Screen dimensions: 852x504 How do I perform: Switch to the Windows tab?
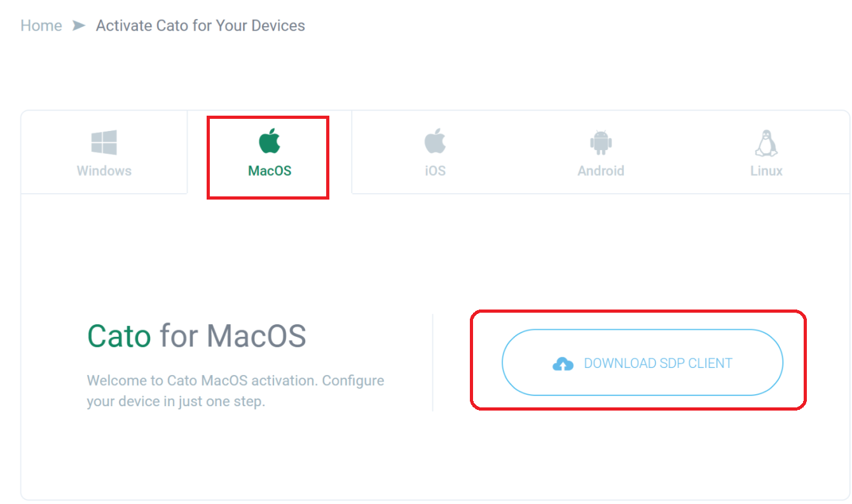point(104,153)
